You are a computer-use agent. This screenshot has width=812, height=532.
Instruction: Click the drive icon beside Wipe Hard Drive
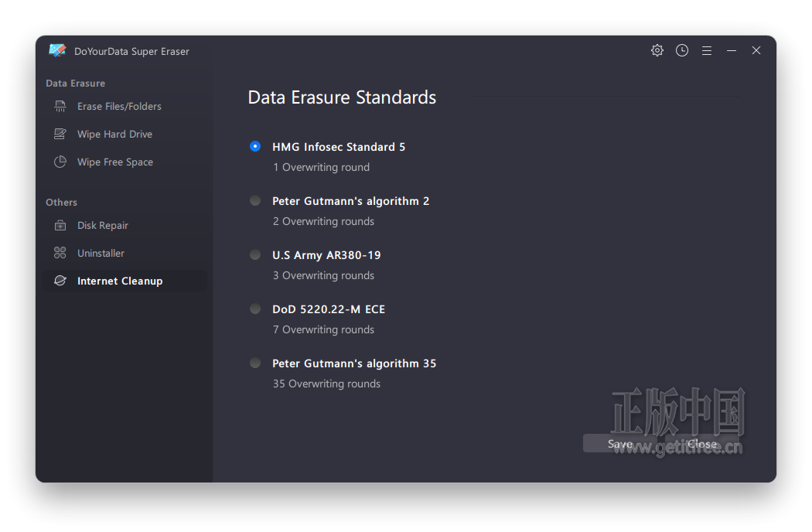[x=60, y=135]
